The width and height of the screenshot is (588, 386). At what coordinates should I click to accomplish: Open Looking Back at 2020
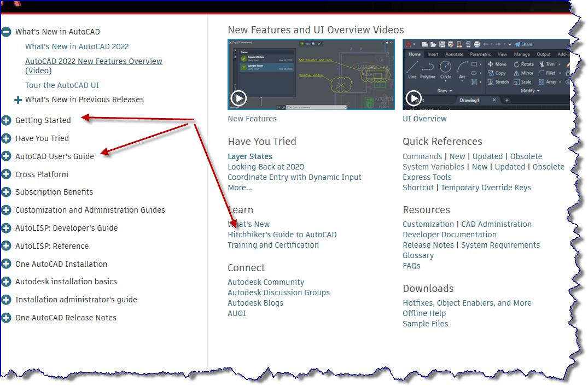266,167
